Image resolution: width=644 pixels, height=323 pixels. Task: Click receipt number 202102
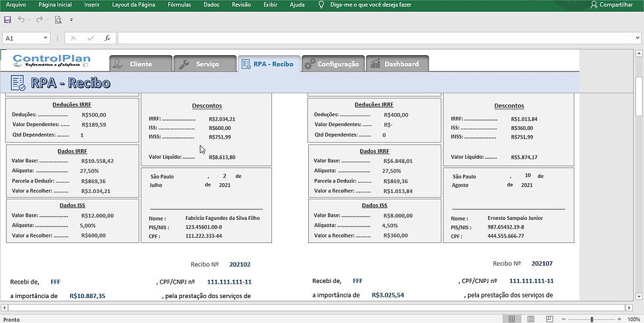[x=240, y=265]
